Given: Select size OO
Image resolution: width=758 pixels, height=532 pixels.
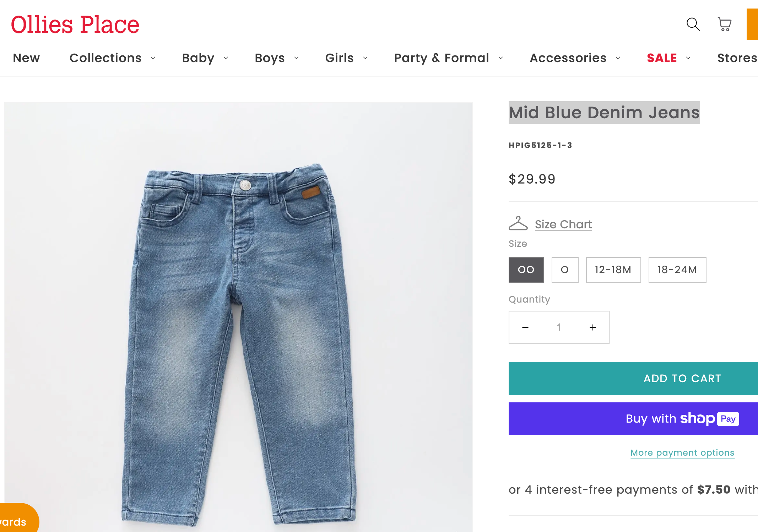Looking at the screenshot, I should pyautogui.click(x=526, y=270).
